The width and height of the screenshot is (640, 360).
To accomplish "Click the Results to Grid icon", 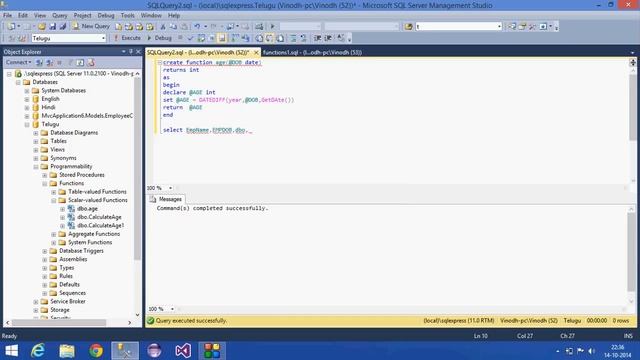I will (269, 38).
